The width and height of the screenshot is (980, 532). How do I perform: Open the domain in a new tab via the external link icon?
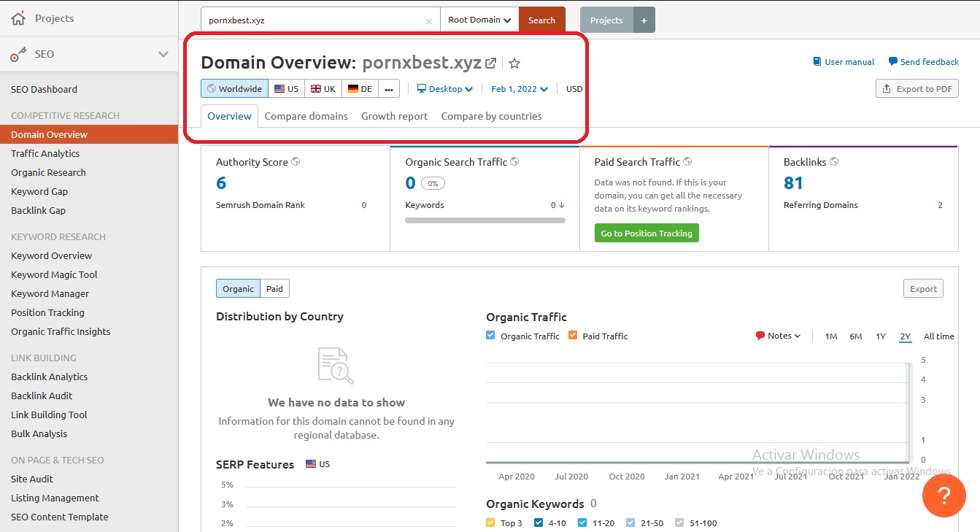(491, 63)
